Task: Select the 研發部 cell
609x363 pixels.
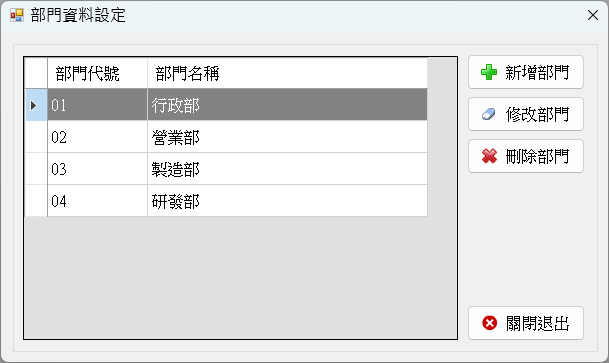Action: coord(287,201)
